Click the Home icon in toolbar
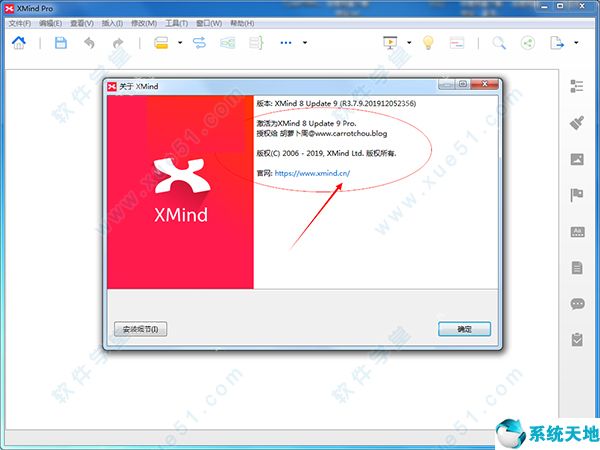 (18, 43)
